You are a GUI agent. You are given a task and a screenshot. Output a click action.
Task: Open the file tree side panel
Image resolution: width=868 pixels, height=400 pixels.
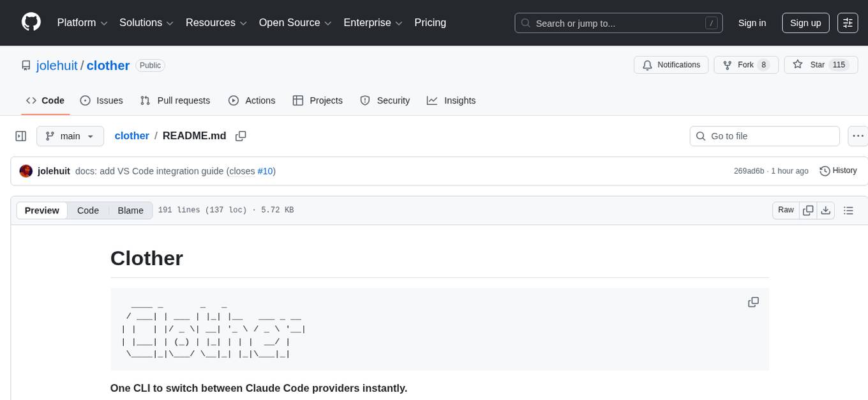[20, 135]
